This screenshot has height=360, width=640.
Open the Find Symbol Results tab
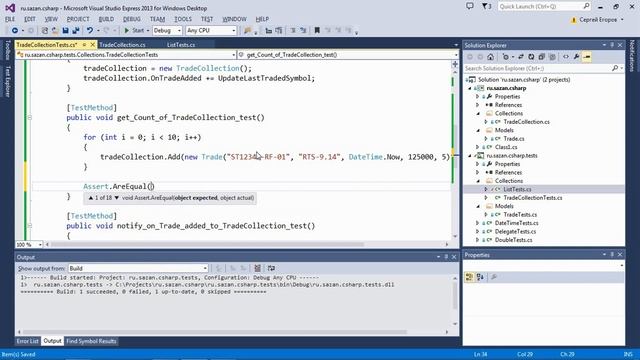tap(91, 341)
